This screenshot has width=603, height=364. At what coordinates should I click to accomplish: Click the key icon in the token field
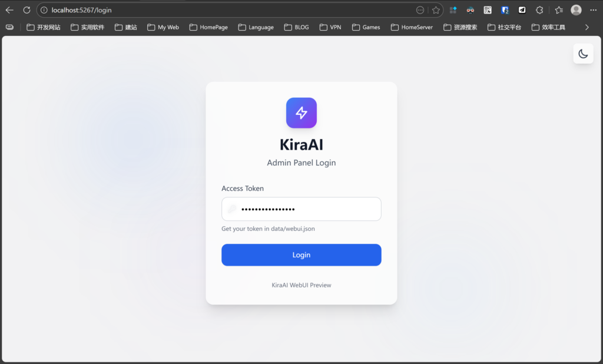tap(233, 209)
